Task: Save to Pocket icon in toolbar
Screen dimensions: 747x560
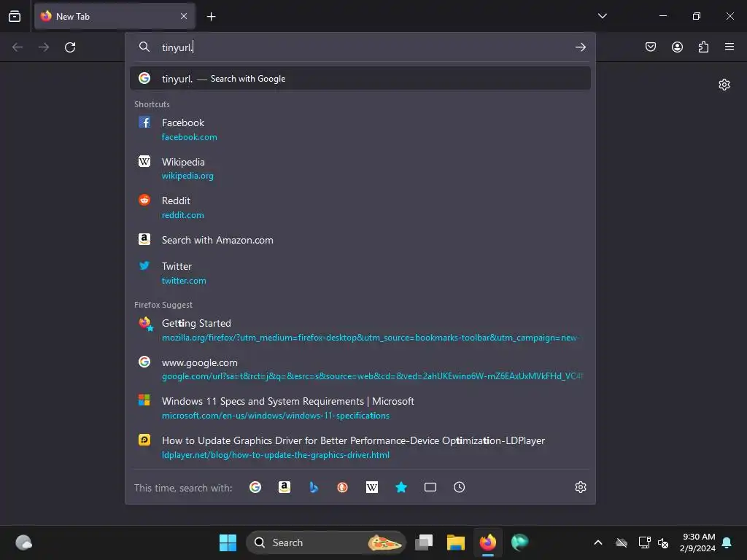Action: pyautogui.click(x=651, y=47)
